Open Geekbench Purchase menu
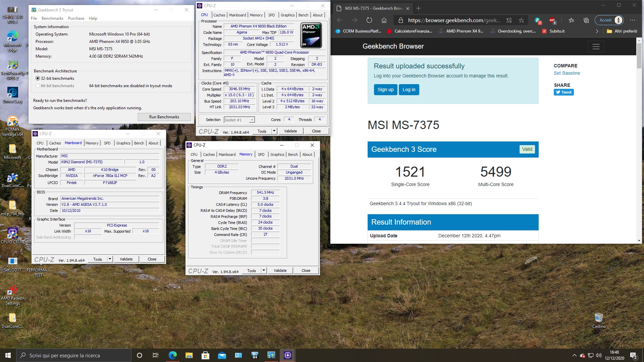Image resolution: width=644 pixels, height=362 pixels. tap(76, 18)
